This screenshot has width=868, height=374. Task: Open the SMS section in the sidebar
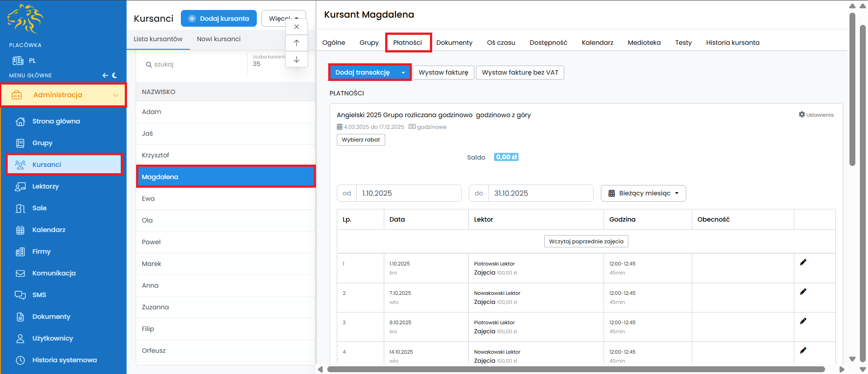point(39,295)
